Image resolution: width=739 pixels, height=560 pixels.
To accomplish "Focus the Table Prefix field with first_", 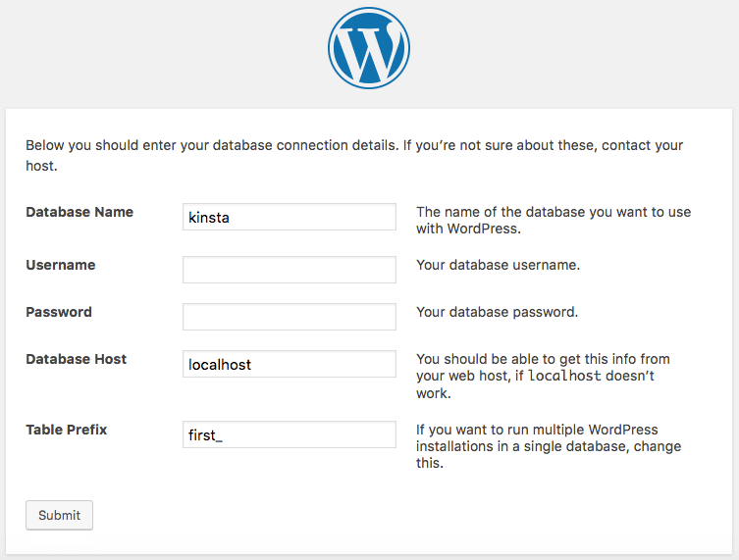I will 290,434.
